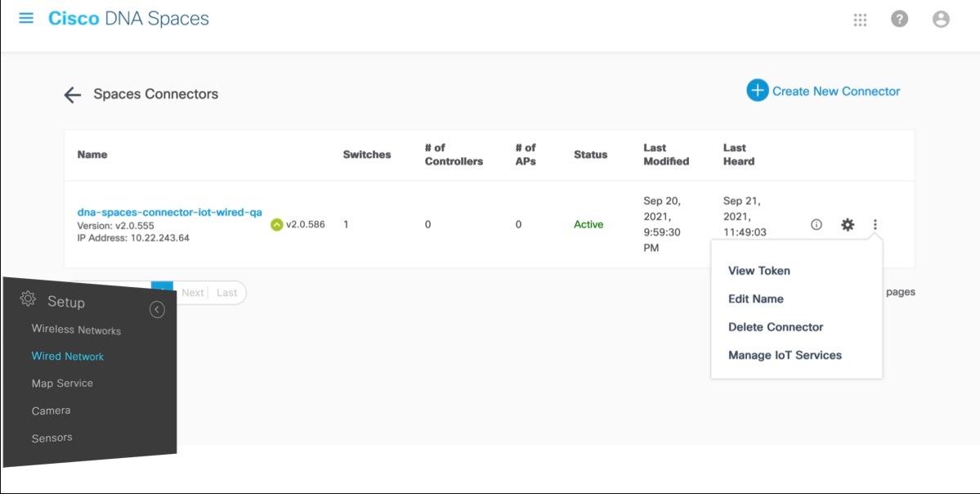Click the connector info icon
The image size is (980, 494).
point(816,223)
